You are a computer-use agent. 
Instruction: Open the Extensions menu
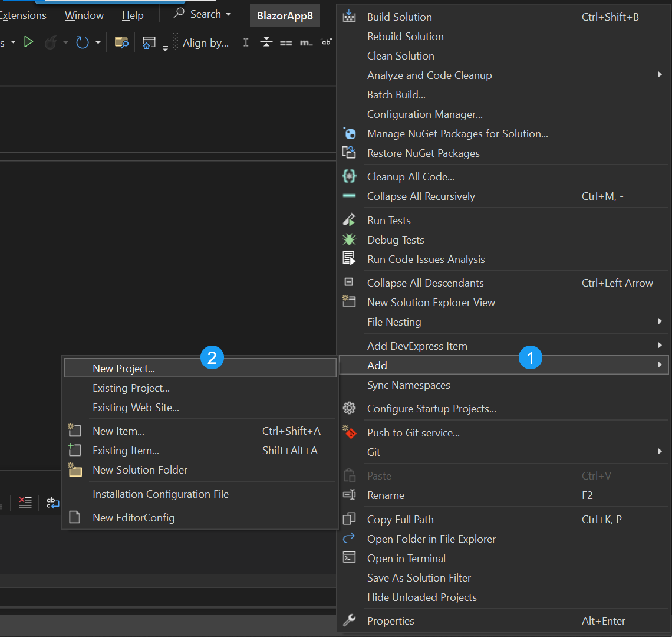pyautogui.click(x=23, y=15)
